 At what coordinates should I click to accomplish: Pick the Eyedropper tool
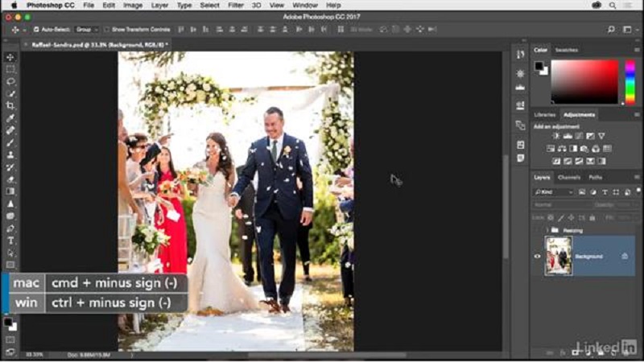click(10, 118)
